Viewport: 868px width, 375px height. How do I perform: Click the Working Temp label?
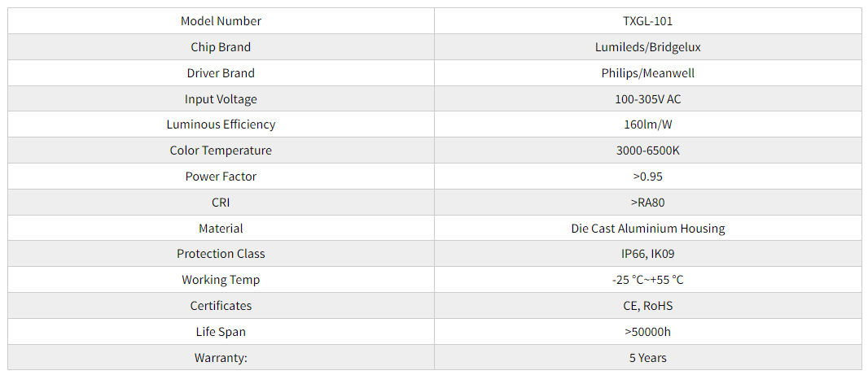pos(221,280)
